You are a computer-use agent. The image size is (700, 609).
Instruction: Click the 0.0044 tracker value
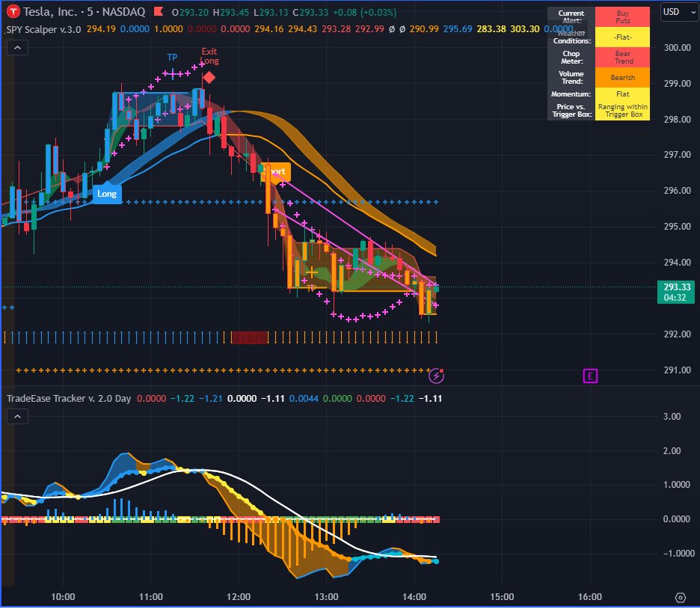pos(304,398)
